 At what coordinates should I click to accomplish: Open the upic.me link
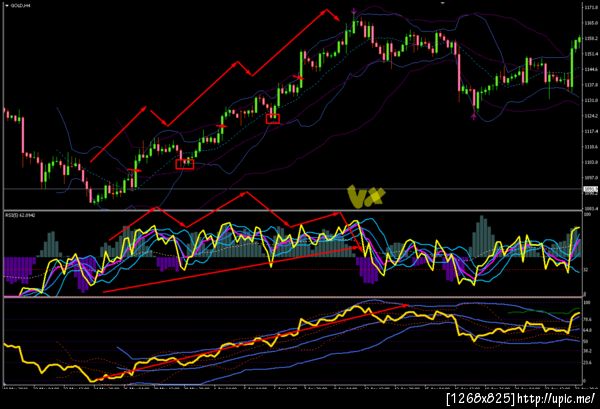pos(556,399)
